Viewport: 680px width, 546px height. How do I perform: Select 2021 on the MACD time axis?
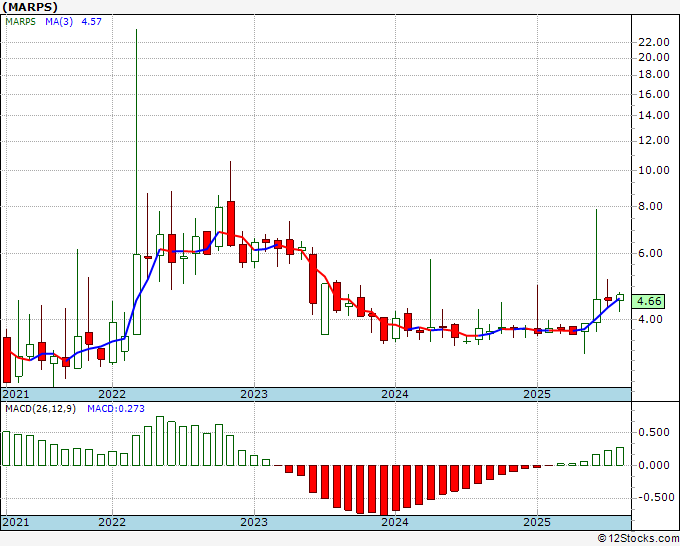[x=16, y=522]
